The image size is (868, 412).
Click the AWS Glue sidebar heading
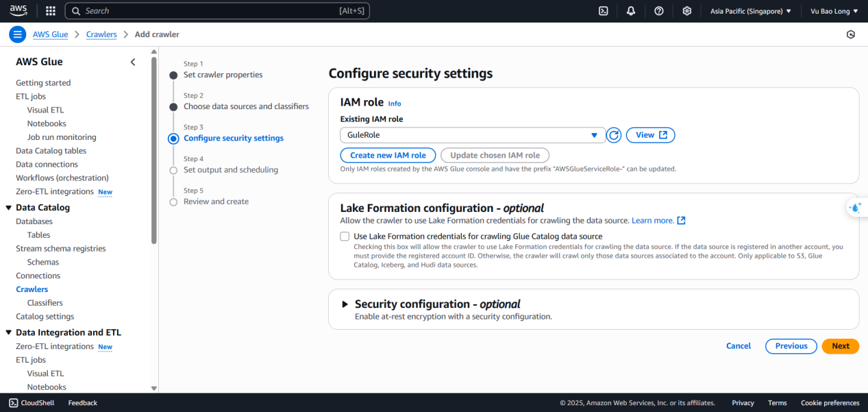click(39, 62)
